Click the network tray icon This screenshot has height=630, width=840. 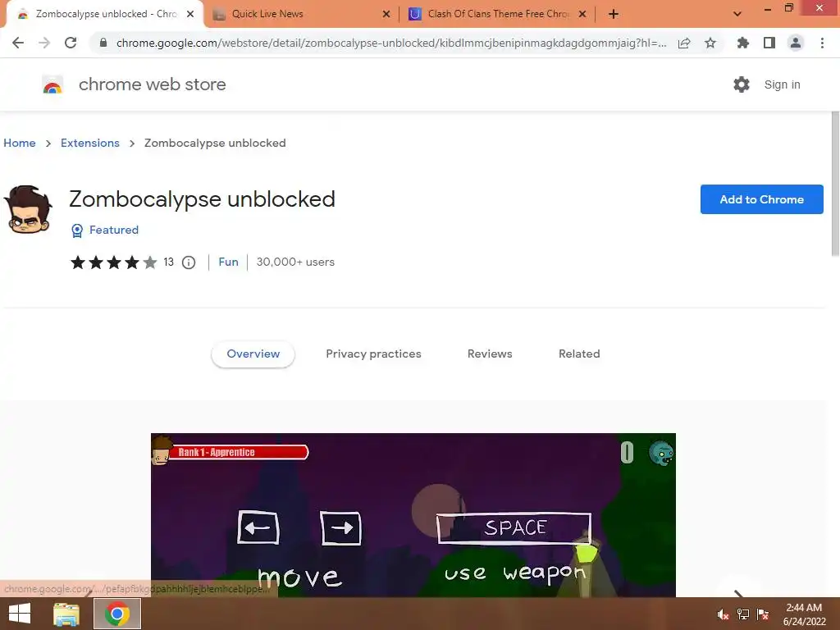point(743,614)
